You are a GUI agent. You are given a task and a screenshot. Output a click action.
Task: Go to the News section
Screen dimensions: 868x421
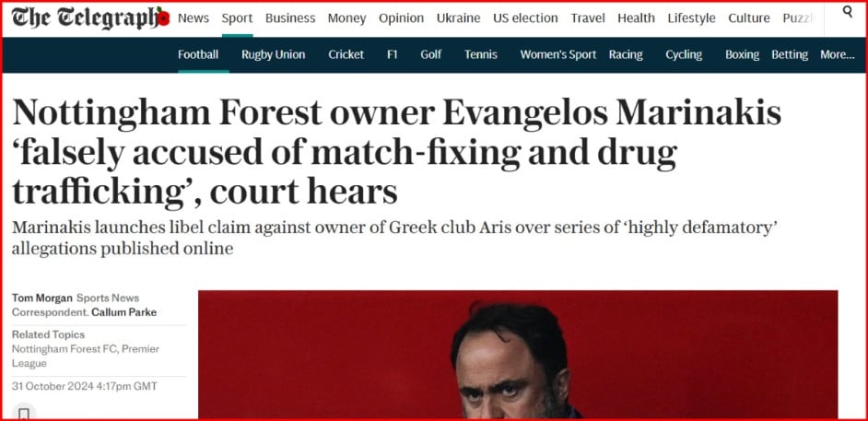pyautogui.click(x=194, y=18)
